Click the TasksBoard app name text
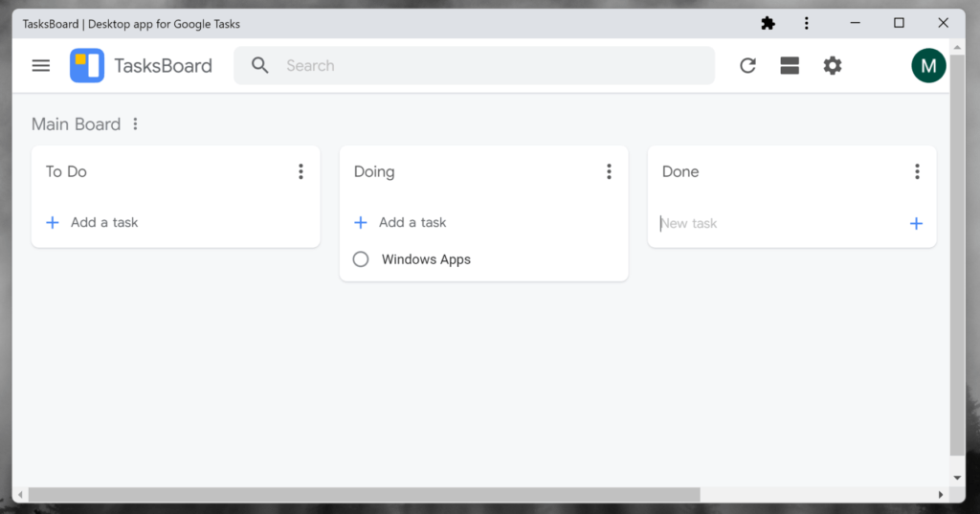980x514 pixels. (x=163, y=66)
